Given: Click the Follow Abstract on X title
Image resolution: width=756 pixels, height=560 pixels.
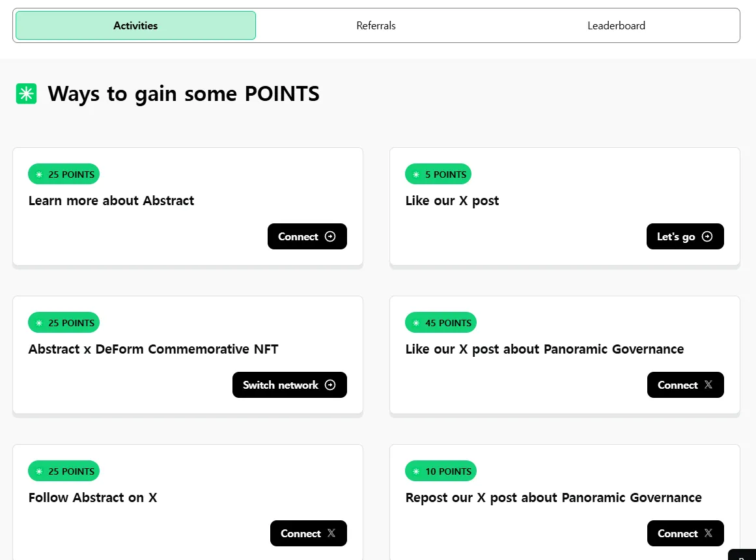Looking at the screenshot, I should (x=92, y=497).
